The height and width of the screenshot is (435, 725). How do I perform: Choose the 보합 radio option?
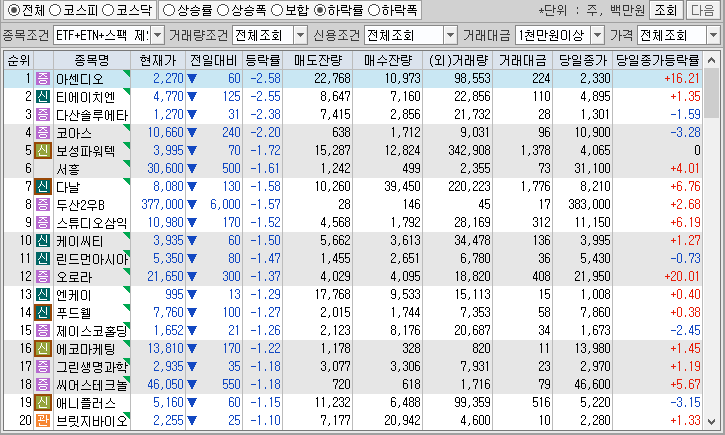(277, 10)
